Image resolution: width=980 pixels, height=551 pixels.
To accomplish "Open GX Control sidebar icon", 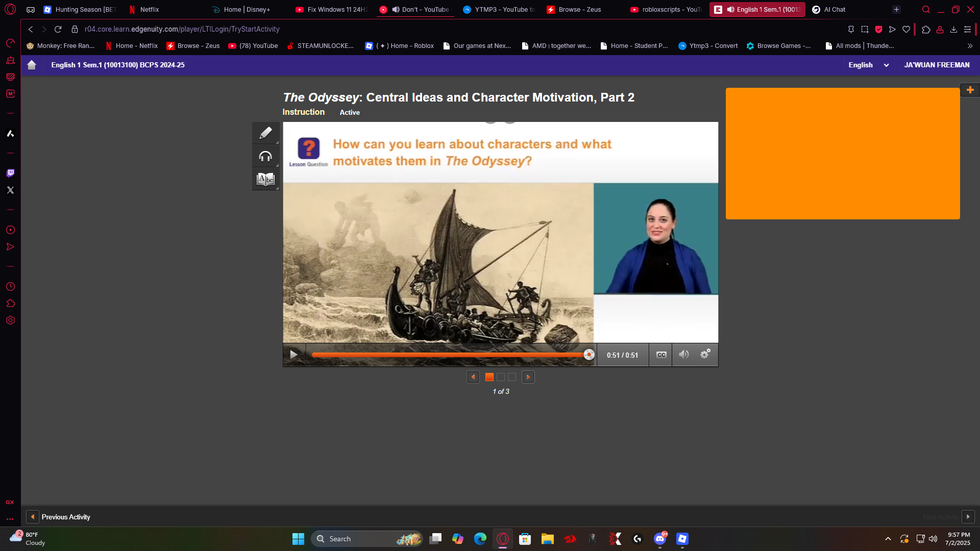I will click(x=10, y=43).
